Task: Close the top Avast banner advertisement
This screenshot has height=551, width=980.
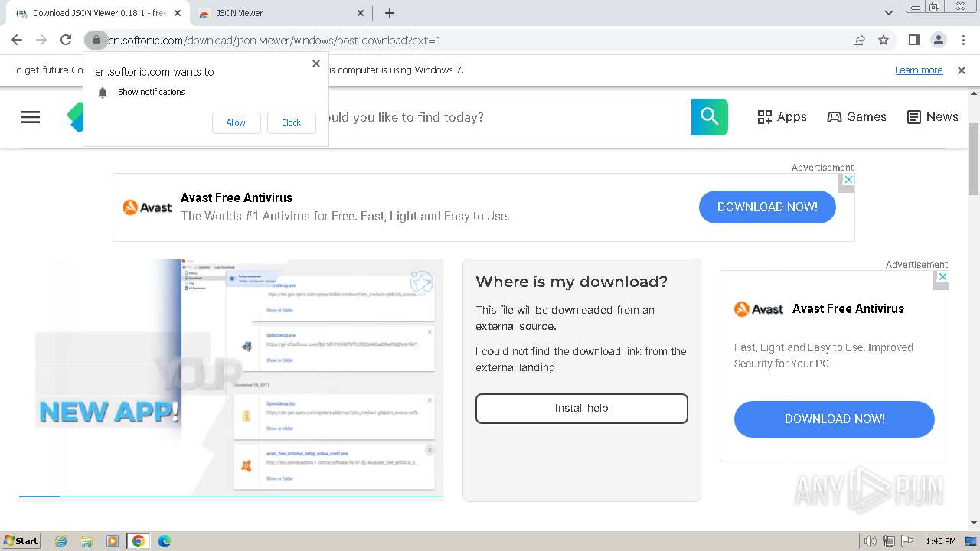Action: point(847,180)
